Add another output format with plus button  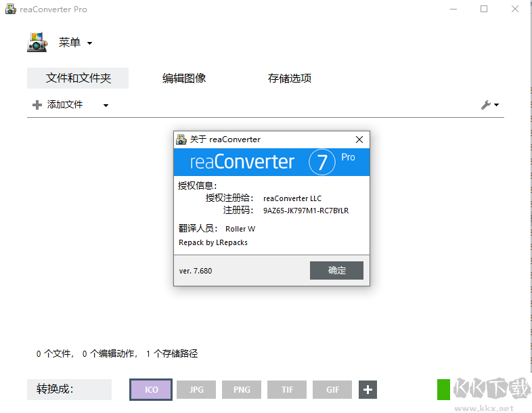tap(368, 389)
